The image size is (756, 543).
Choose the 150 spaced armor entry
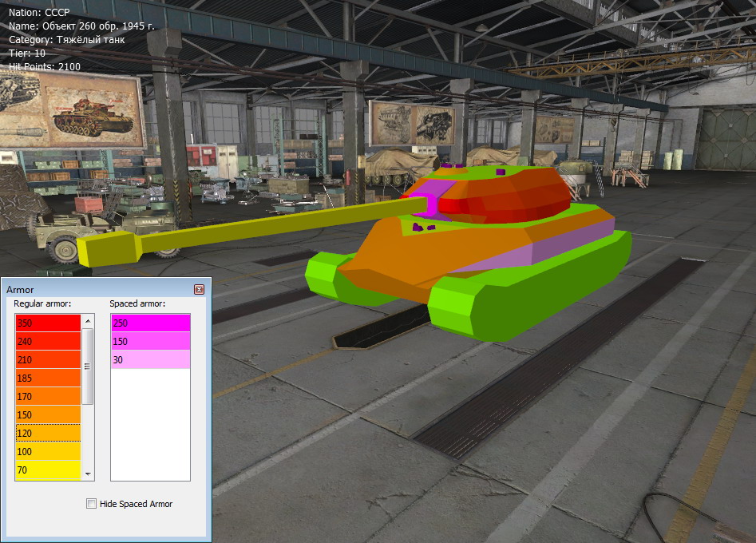(x=150, y=341)
